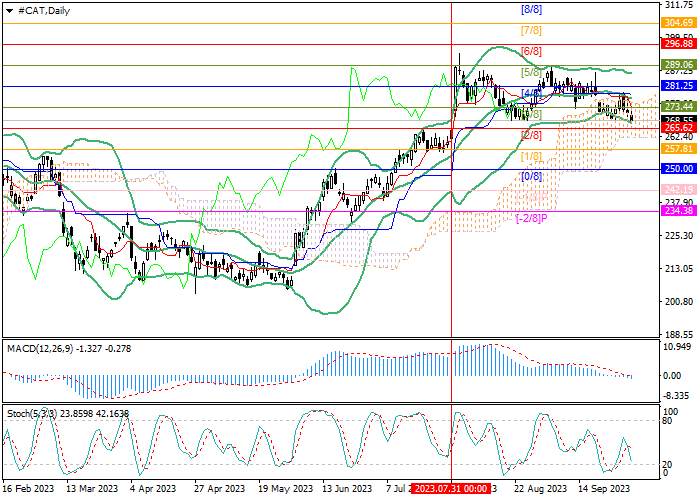The width and height of the screenshot is (700, 500).
Task: Select the 200.80 price scale value
Action: 679,302
